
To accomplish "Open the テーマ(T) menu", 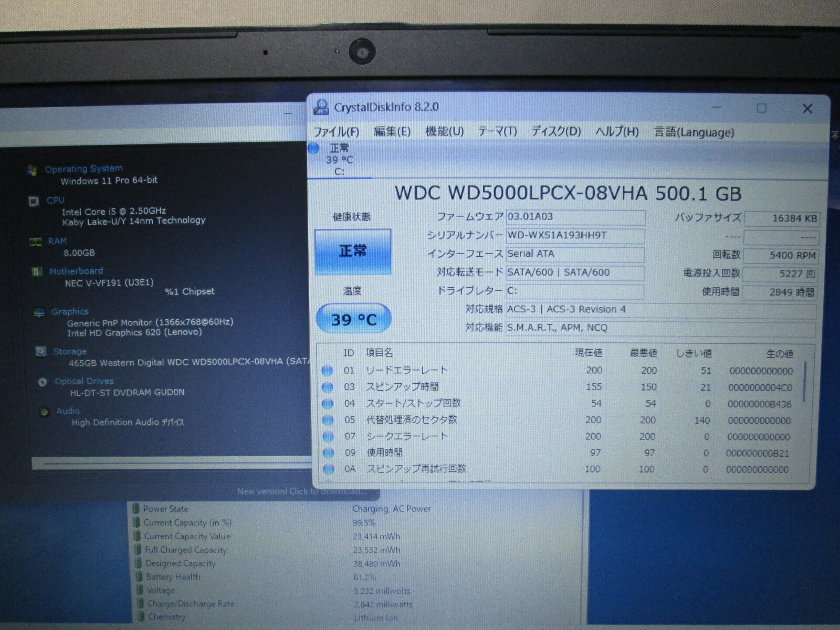I will 498,131.
